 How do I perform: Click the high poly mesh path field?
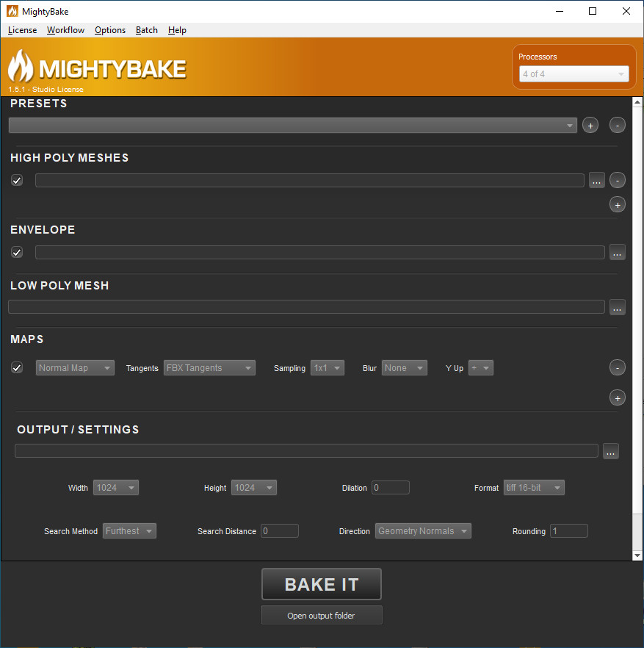310,181
